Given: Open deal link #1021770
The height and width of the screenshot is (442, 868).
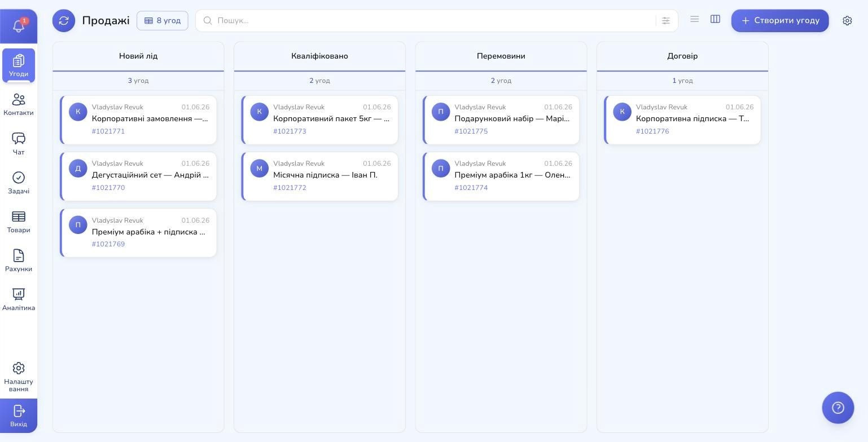Looking at the screenshot, I should pyautogui.click(x=108, y=188).
